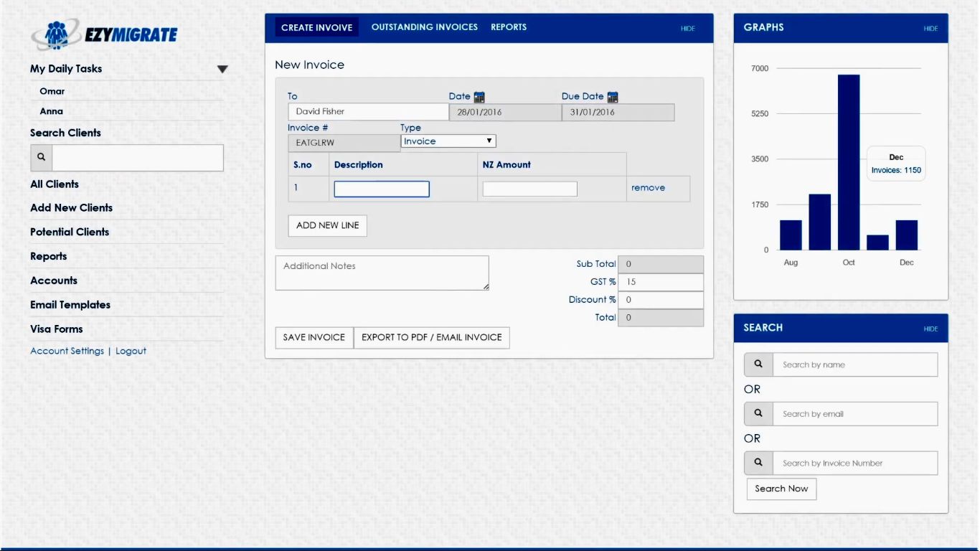Click the search by email magnifier icon
Viewport: 980px width, 551px height.
tap(758, 414)
